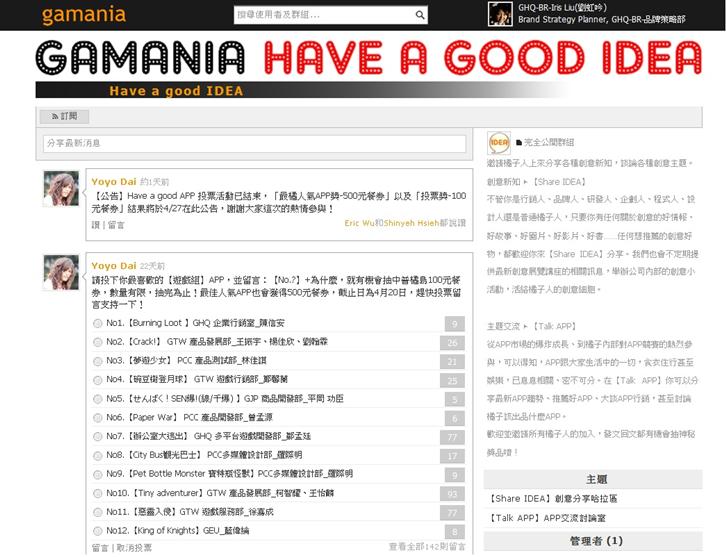Viewport: 726px width, 557px height.
Task: Open Yoyo Dai name on poll post
Action: point(113,266)
